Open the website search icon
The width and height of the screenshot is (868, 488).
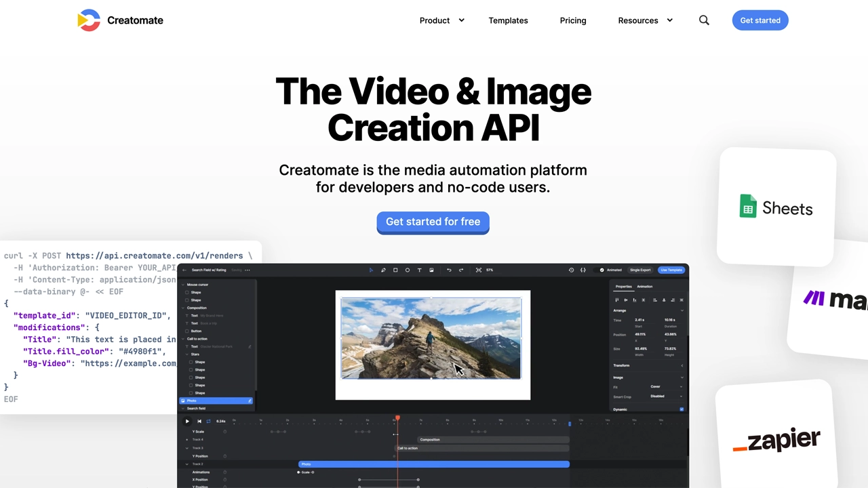[704, 20]
